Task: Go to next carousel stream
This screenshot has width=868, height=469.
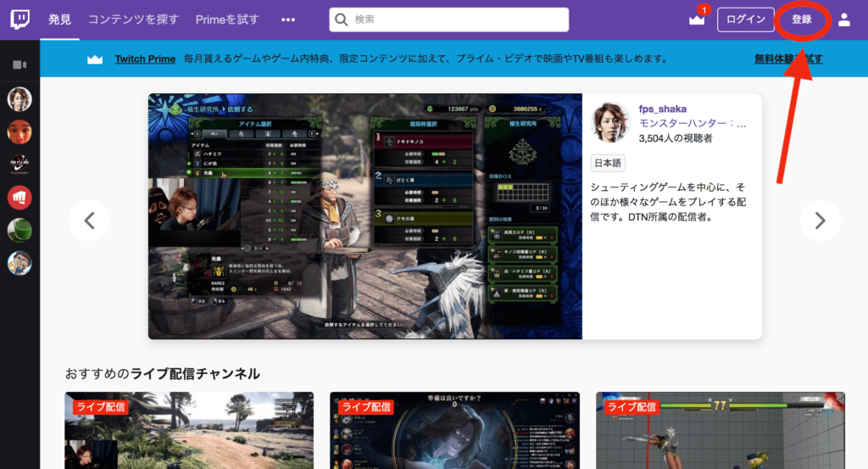Action: pyautogui.click(x=821, y=221)
